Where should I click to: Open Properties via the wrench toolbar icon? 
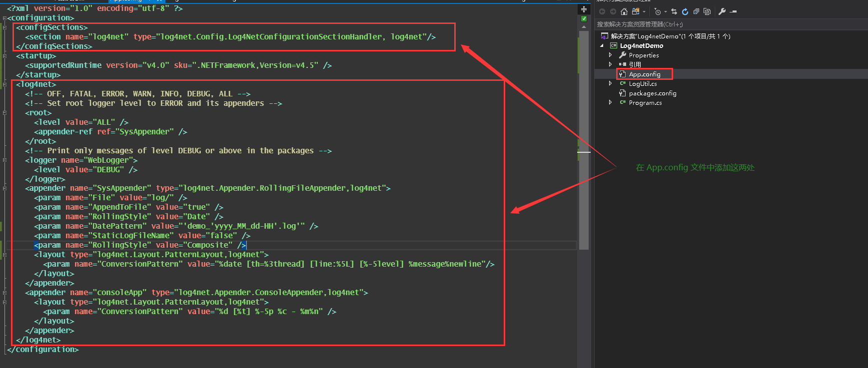[722, 11]
